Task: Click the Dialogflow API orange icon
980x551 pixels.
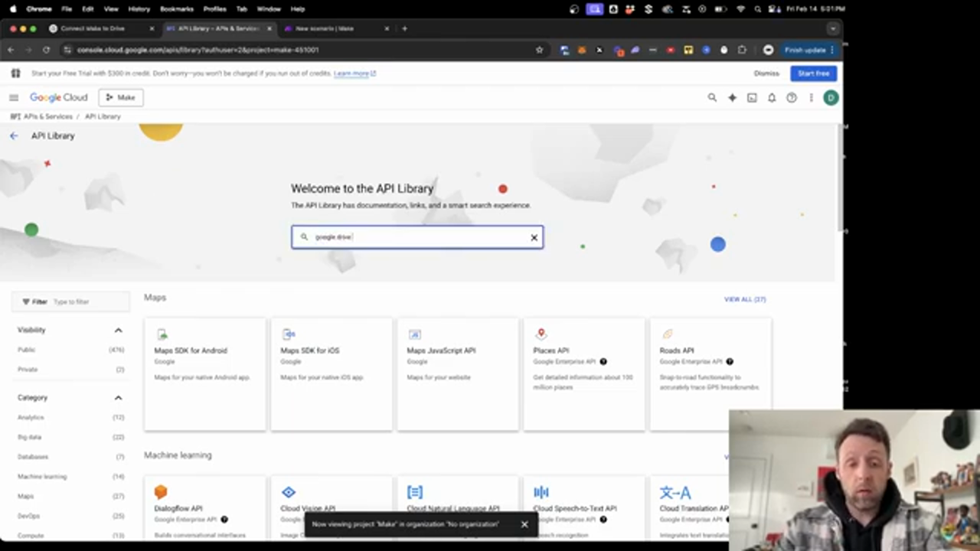Action: click(161, 492)
